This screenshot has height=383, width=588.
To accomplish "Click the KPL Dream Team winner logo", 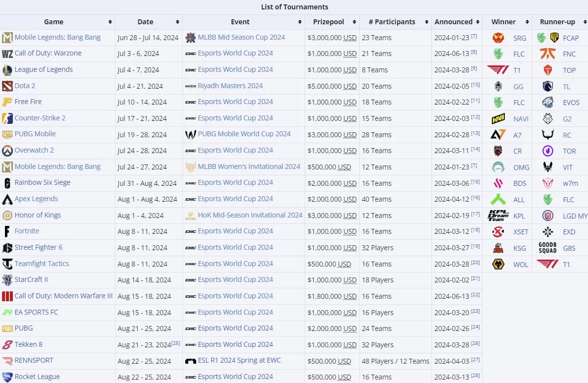I will (498, 216).
